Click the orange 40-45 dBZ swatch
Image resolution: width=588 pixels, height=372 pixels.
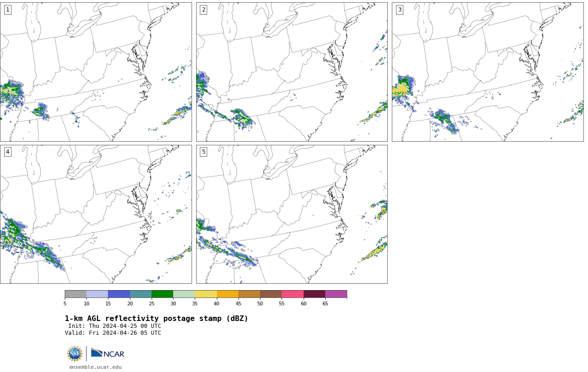227,294
